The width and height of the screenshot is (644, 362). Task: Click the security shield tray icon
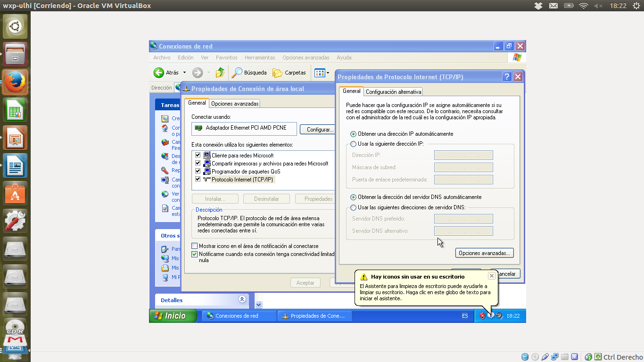(482, 316)
